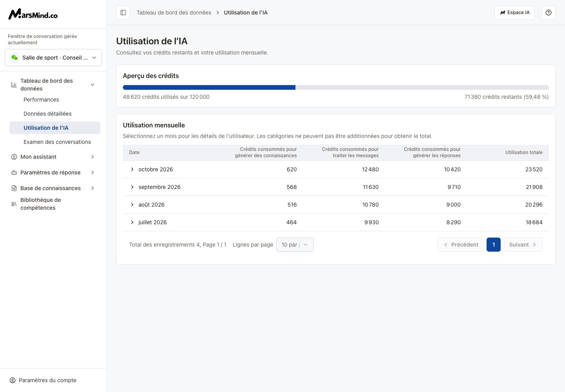Expand the Paramètres de réponse chevron
This screenshot has width=565, height=392.
[93, 172]
